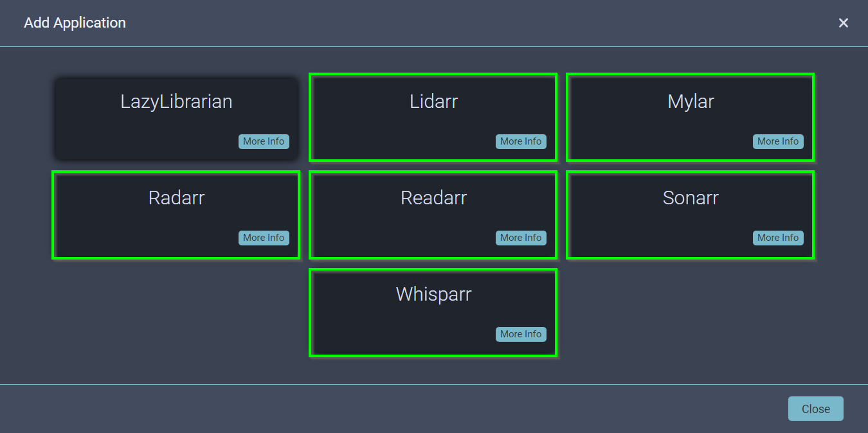
Task: View More Info for Mylar
Action: [778, 141]
